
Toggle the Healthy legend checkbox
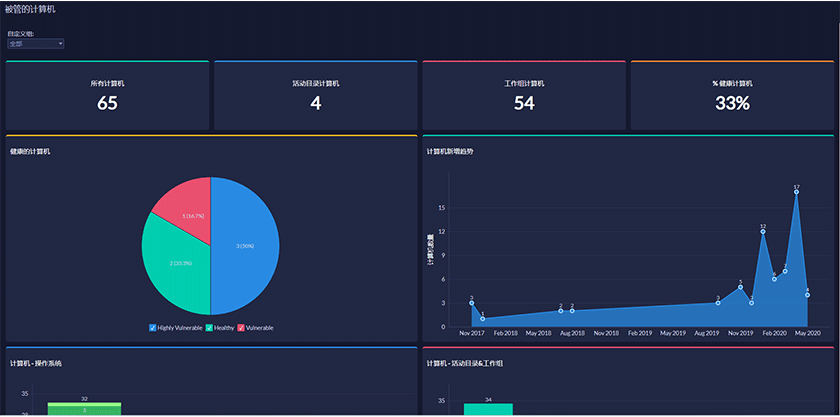point(209,327)
